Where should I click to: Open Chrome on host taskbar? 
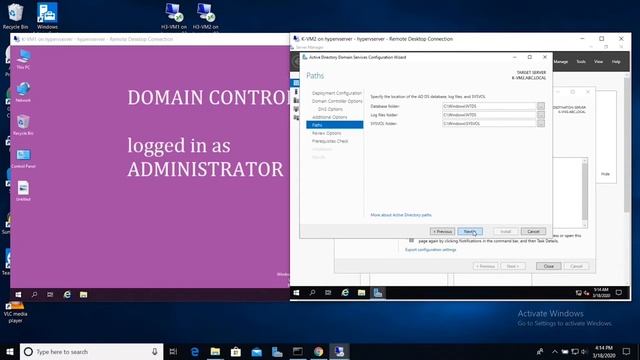coord(318,351)
